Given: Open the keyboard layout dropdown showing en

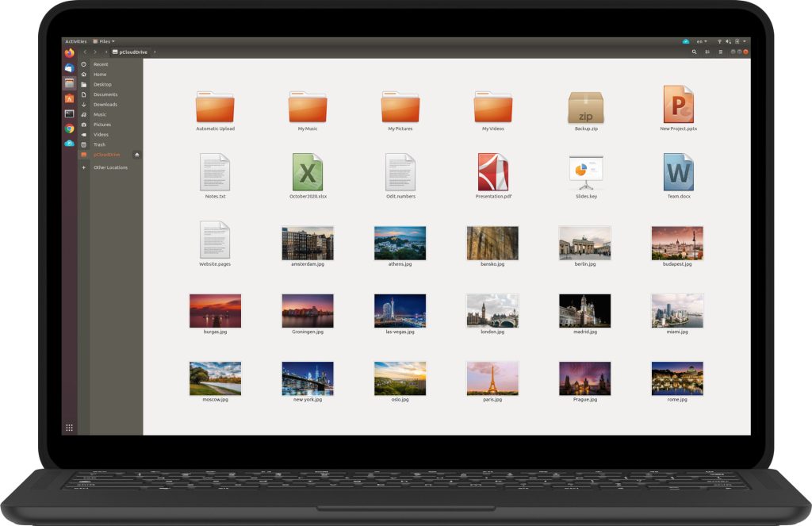Looking at the screenshot, I should click(703, 40).
